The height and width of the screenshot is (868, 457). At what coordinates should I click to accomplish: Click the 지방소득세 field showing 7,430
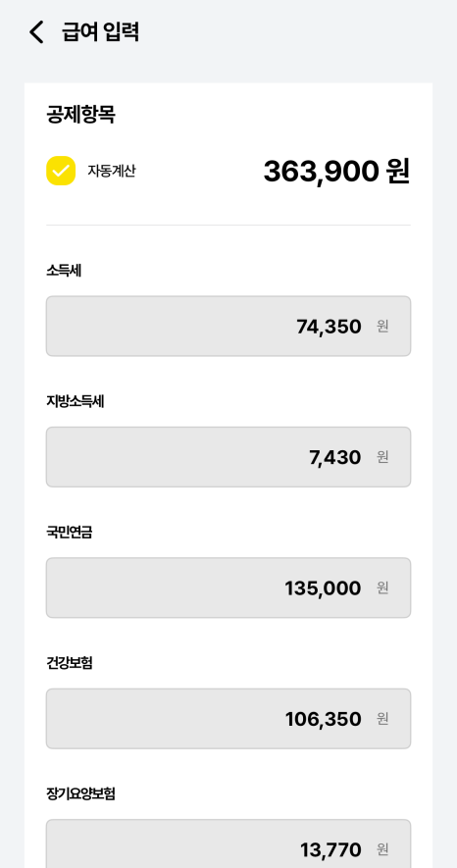(x=228, y=457)
